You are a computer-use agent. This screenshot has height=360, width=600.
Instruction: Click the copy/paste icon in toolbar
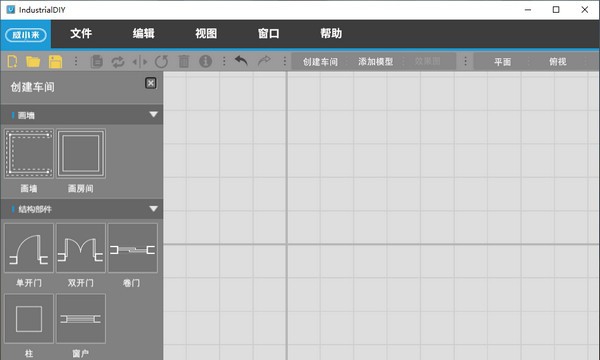pos(96,62)
